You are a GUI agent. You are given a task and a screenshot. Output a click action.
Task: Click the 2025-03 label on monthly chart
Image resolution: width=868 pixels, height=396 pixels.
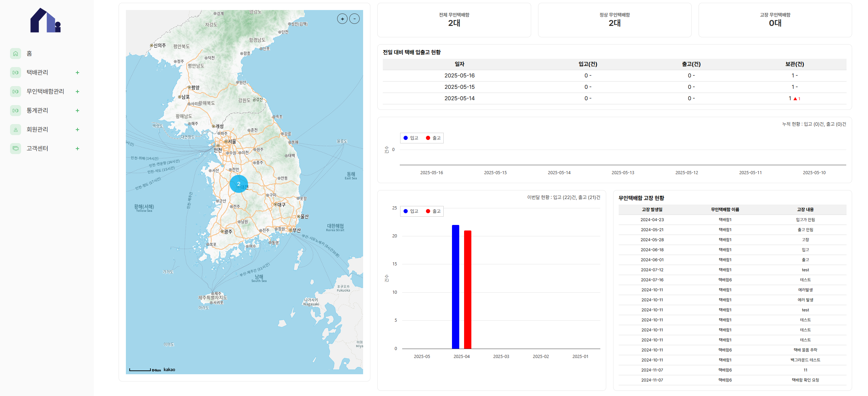pos(501,357)
